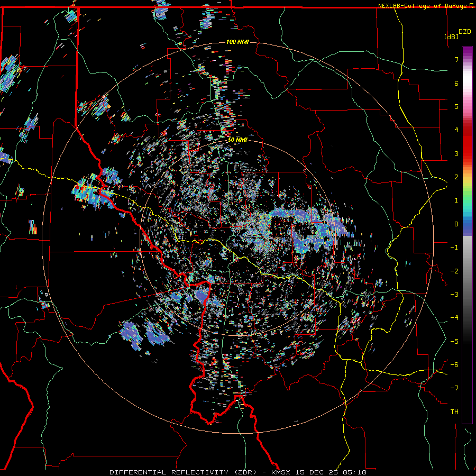This screenshot has width=476, height=476.
Task: Click the '0' scale label
Action: pos(456,224)
